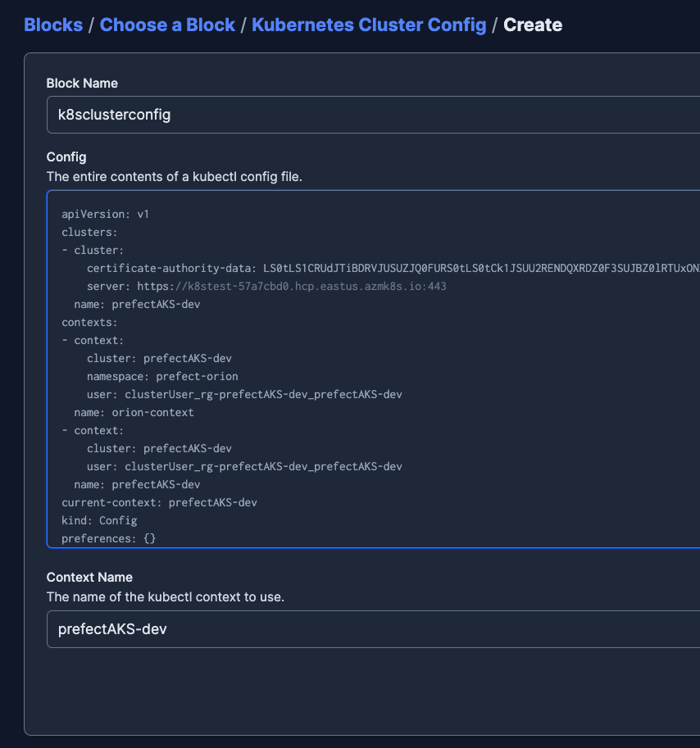Click the Config field label

point(64,156)
